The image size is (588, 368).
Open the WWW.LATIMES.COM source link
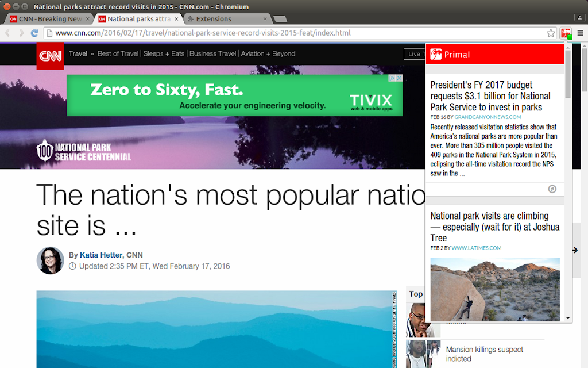pyautogui.click(x=476, y=248)
